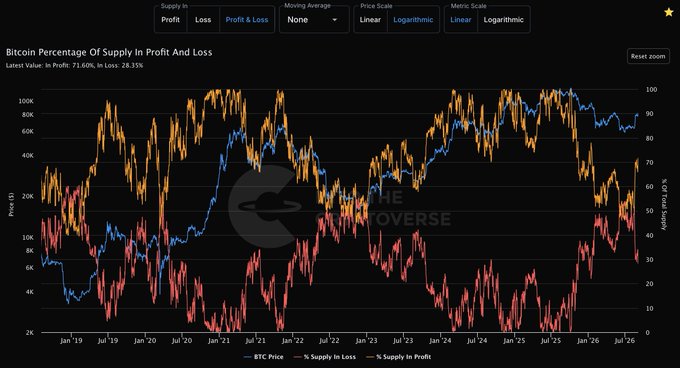Click the Jul '23 x-axis label
Screen dimensions: 680x368
[x=403, y=341]
